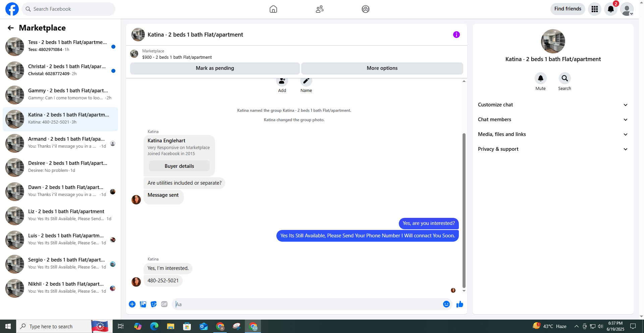
Task: Open Luis conversation in chat list
Action: [x=60, y=240]
